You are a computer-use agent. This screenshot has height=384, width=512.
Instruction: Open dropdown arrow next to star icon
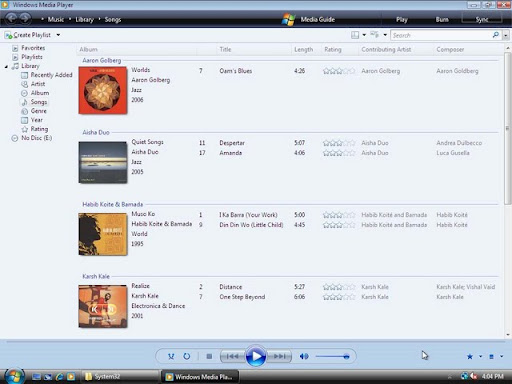pos(480,356)
